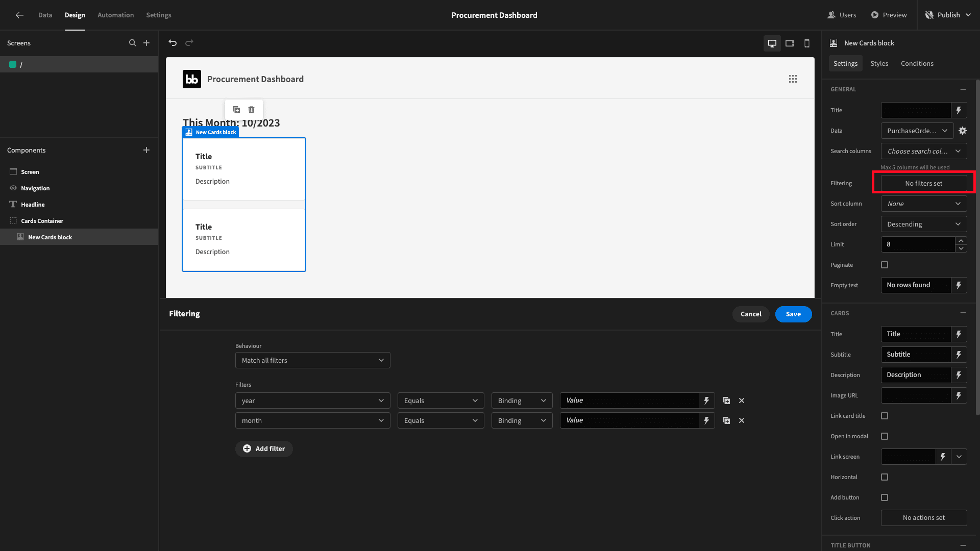
Task: Open data settings gear icon
Action: point(963,131)
